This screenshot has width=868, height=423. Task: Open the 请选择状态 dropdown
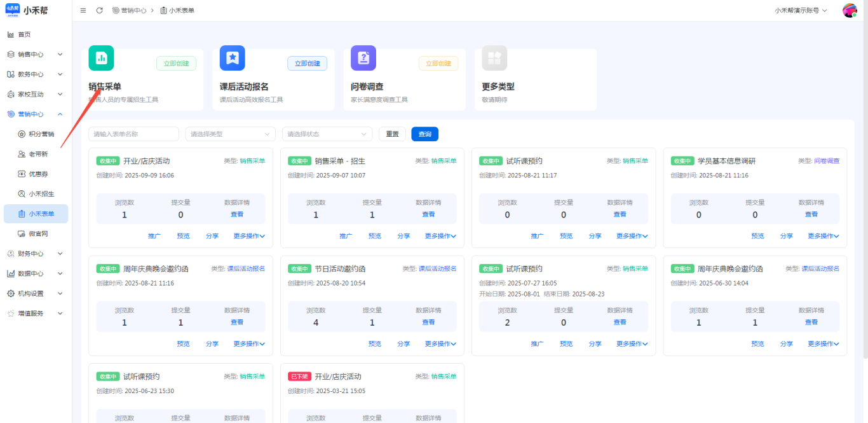(x=327, y=134)
